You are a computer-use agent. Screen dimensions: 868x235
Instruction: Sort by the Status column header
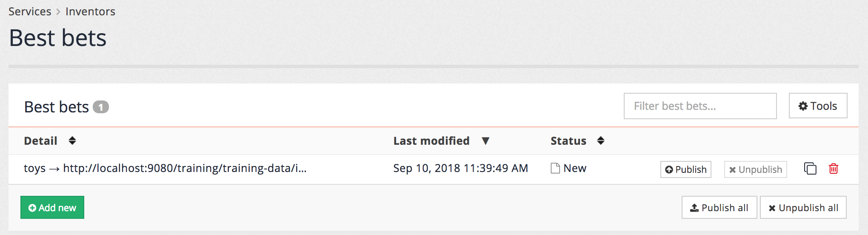(568, 140)
